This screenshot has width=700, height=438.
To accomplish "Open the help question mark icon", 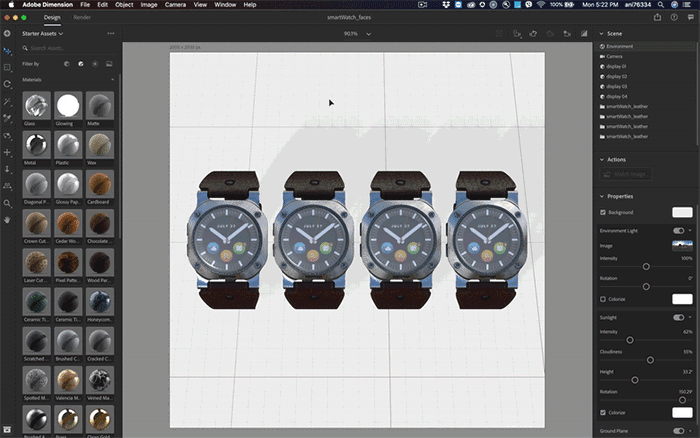I will point(674,17).
